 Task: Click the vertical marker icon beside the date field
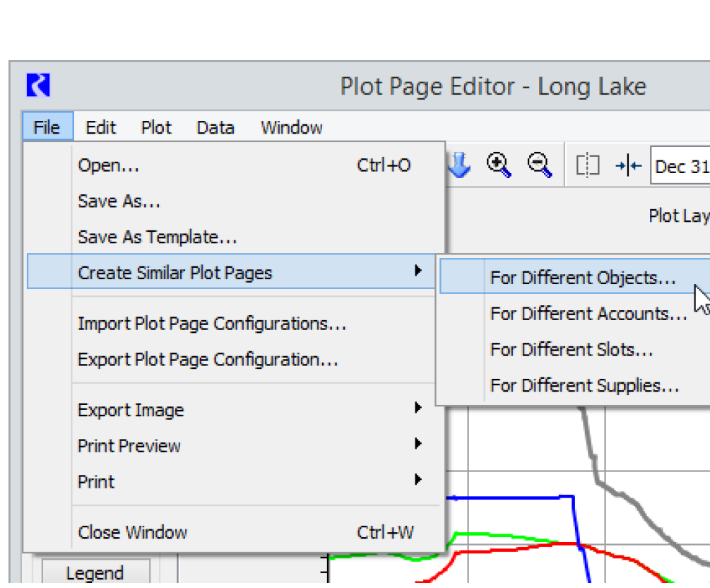pyautogui.click(x=628, y=166)
